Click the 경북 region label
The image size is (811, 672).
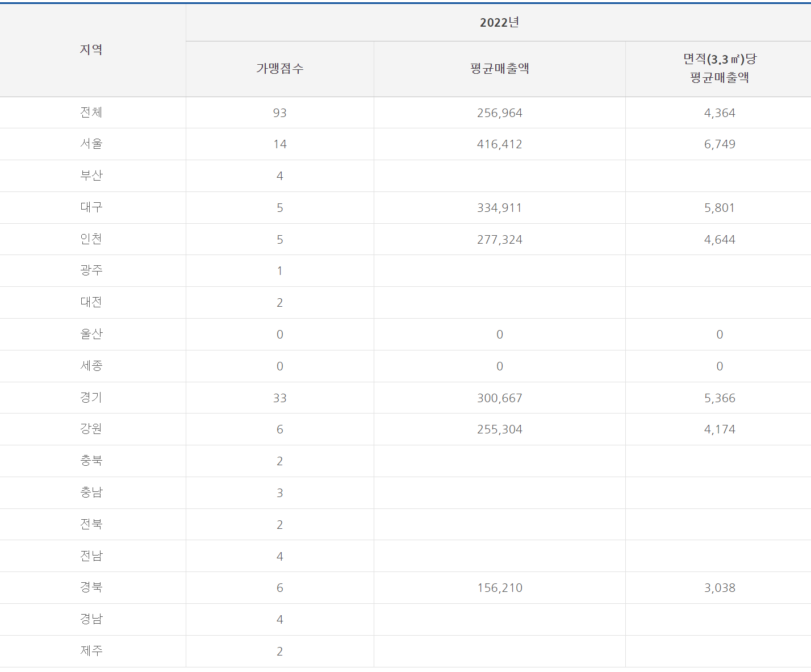(91, 587)
